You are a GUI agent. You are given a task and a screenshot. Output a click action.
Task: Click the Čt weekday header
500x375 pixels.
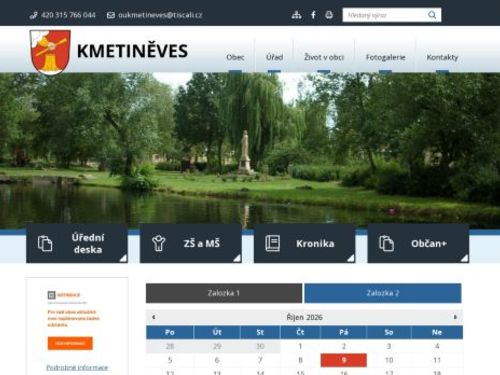tap(300, 332)
